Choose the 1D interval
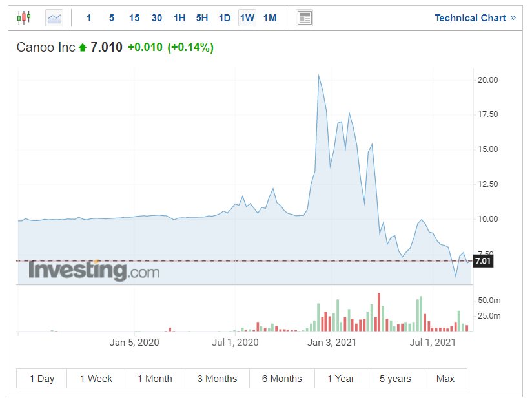Image resolution: width=532 pixels, height=402 pixels. coord(225,18)
